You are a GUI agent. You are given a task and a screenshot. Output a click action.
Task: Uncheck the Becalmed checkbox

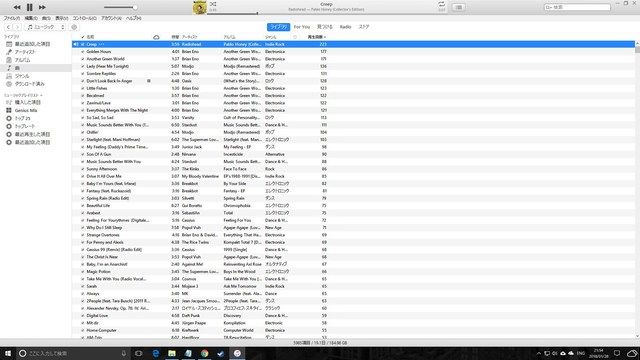pyautogui.click(x=82, y=96)
